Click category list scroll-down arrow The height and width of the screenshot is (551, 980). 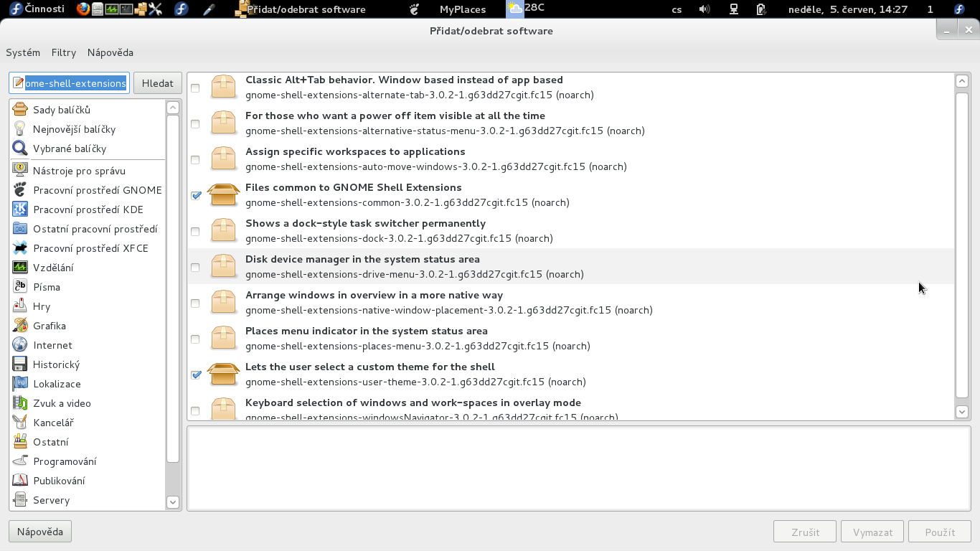(x=172, y=502)
